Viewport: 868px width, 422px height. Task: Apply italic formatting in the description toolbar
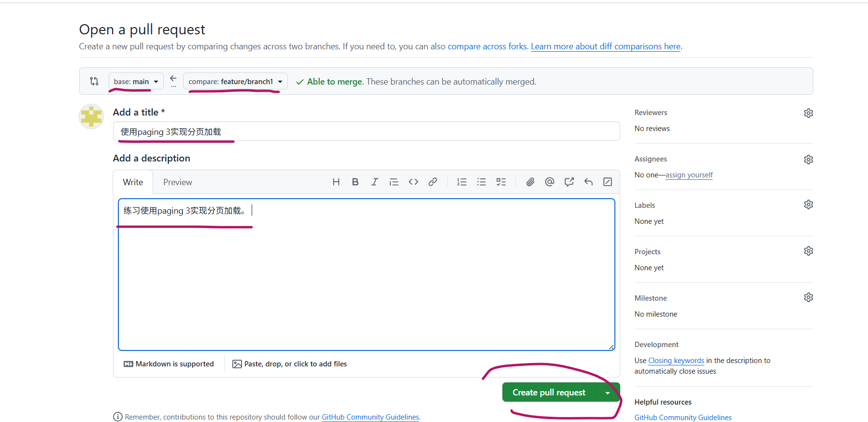point(375,182)
